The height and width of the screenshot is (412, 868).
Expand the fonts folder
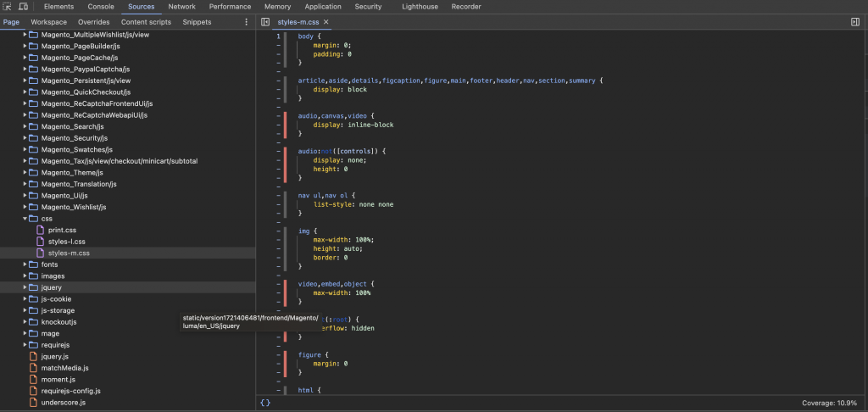(x=25, y=264)
